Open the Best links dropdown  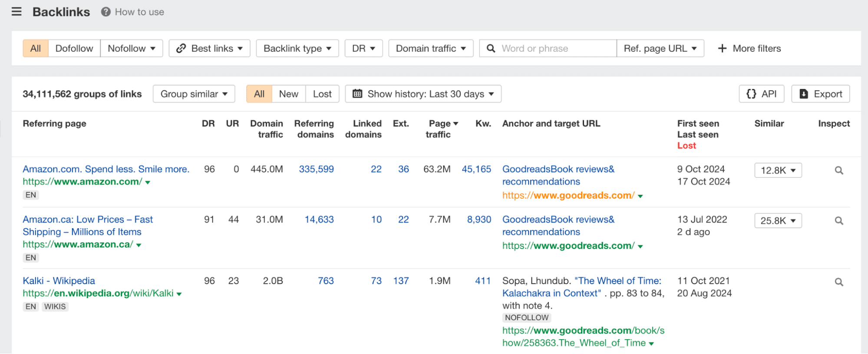pos(209,49)
